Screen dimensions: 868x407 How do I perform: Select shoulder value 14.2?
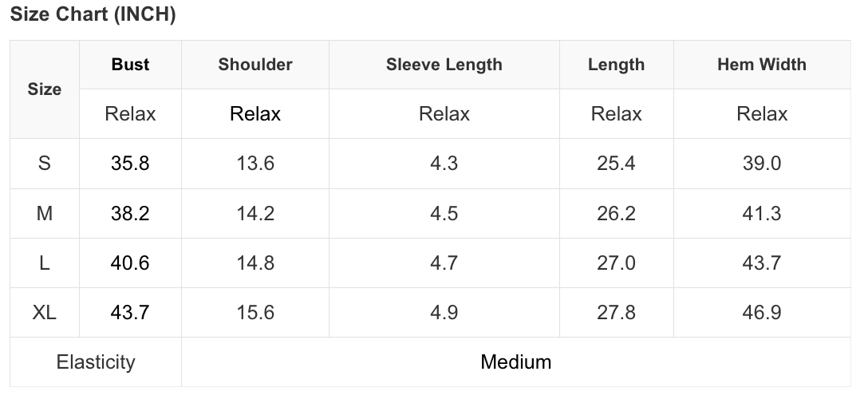pyautogui.click(x=255, y=214)
